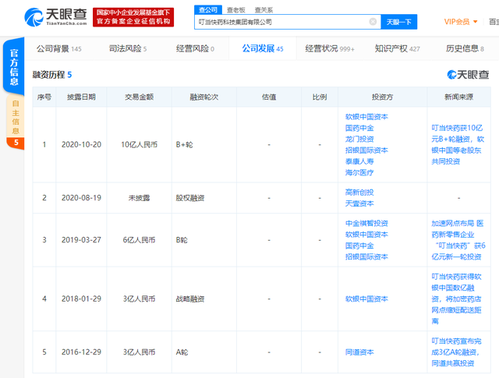Open news link 叮当快药宣布完成3亿A轮融资
Screen dimensions: 499x378
(456, 352)
